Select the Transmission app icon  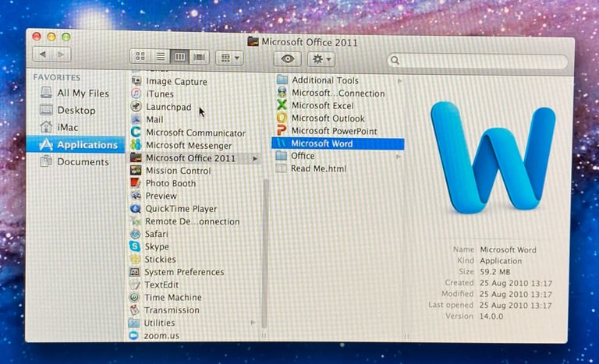(134, 309)
